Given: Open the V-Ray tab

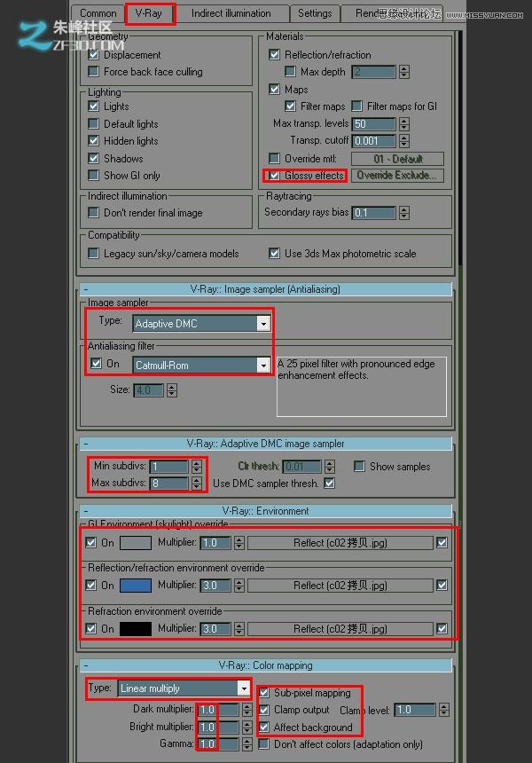Looking at the screenshot, I should click(149, 13).
